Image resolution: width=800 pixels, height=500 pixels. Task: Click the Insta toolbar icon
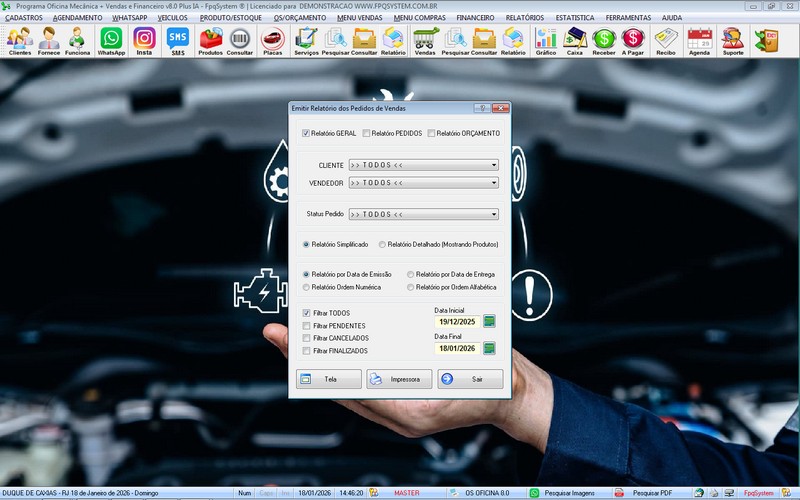144,40
